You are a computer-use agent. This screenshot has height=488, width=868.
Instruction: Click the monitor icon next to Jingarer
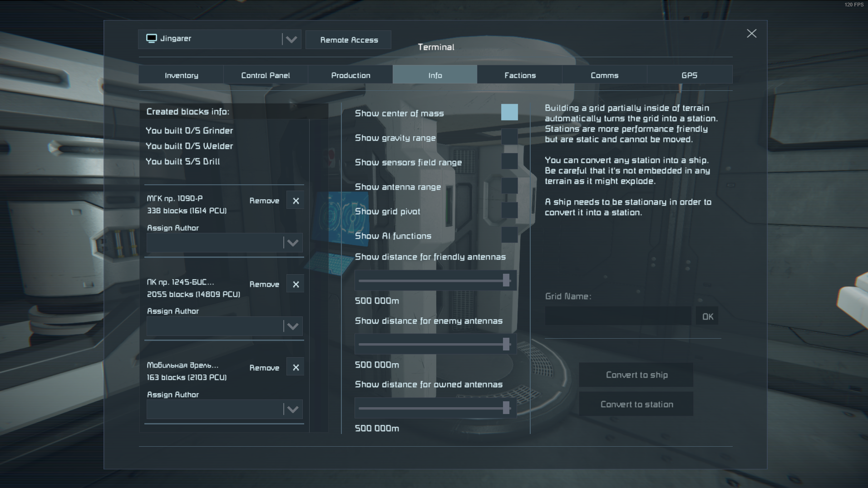coord(152,39)
